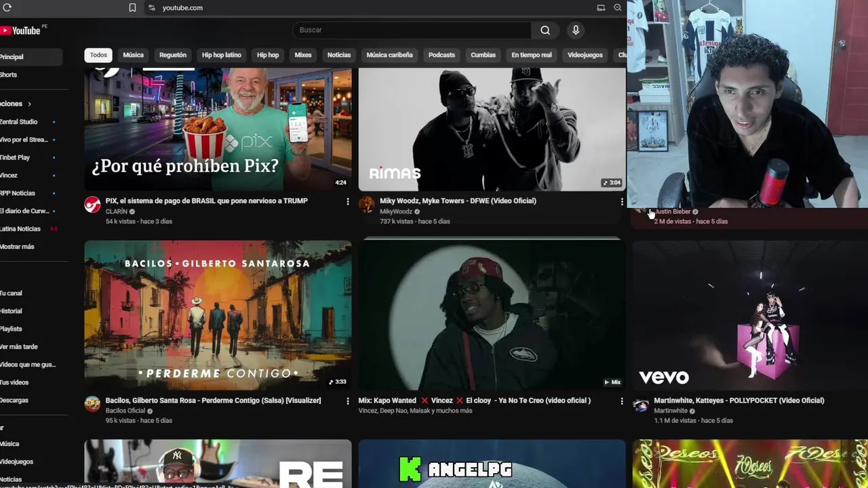Image resolution: width=868 pixels, height=488 pixels.
Task: Open the Pix Brasil video thumbnail
Action: click(x=218, y=129)
